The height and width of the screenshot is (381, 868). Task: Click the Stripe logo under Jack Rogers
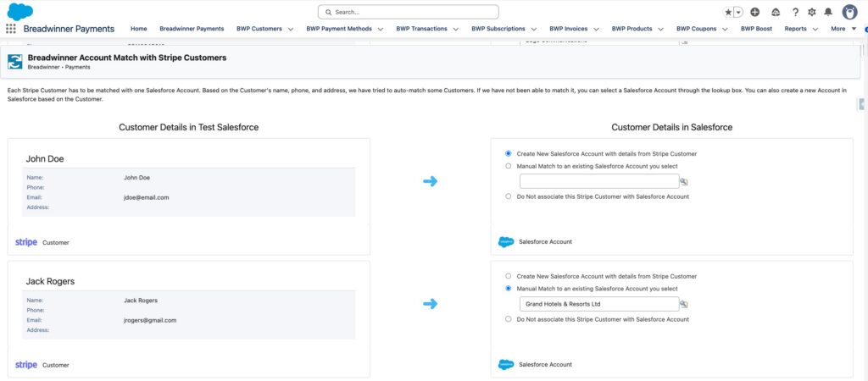[26, 365]
